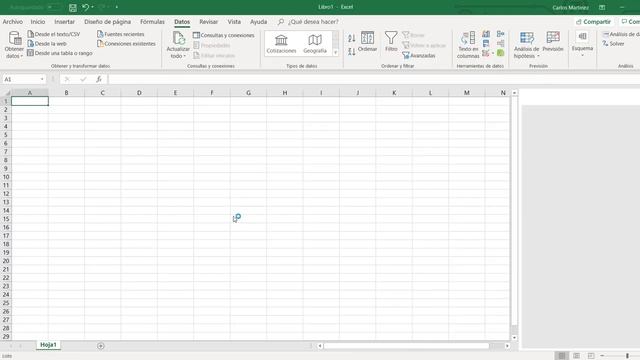Switch to the Revisar tab

tap(208, 22)
